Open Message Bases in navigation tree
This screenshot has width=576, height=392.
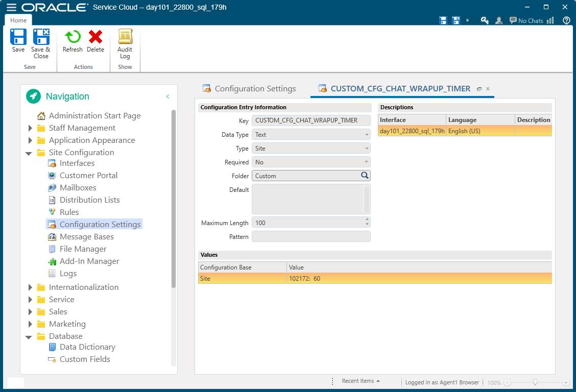(x=86, y=237)
